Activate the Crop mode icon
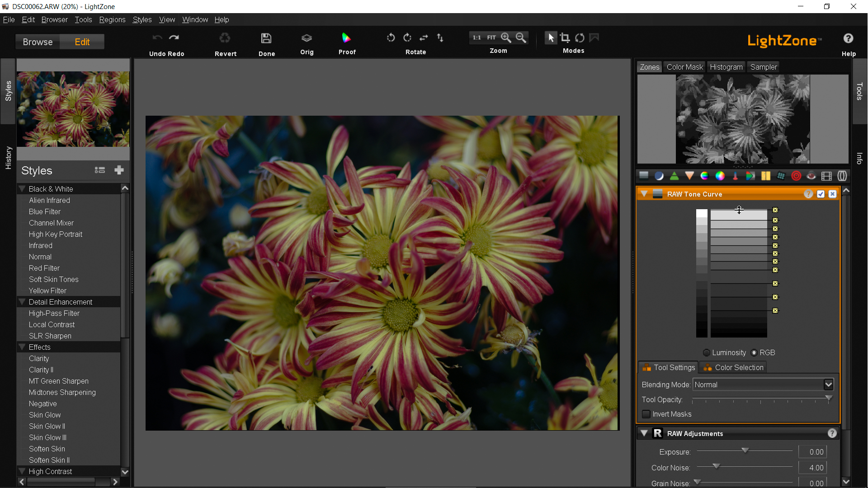The height and width of the screenshot is (488, 868). click(x=565, y=38)
